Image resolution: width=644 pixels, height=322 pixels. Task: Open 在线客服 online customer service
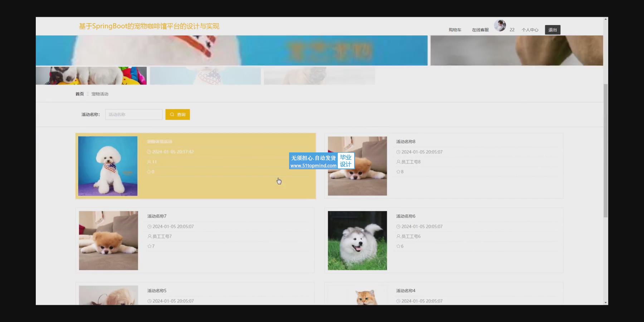[480, 30]
